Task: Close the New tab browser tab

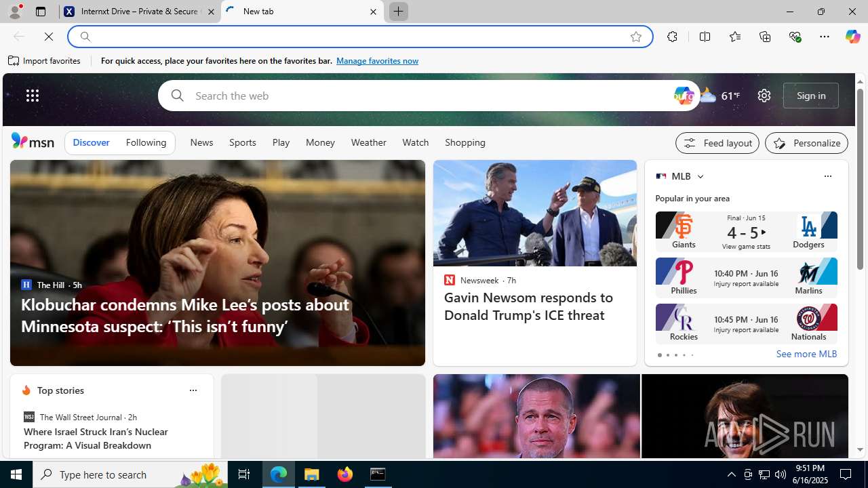Action: [373, 12]
